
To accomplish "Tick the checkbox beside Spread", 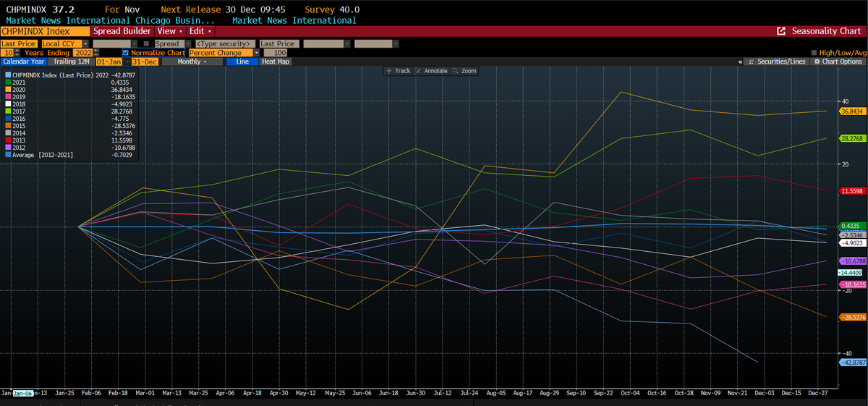I will (146, 43).
